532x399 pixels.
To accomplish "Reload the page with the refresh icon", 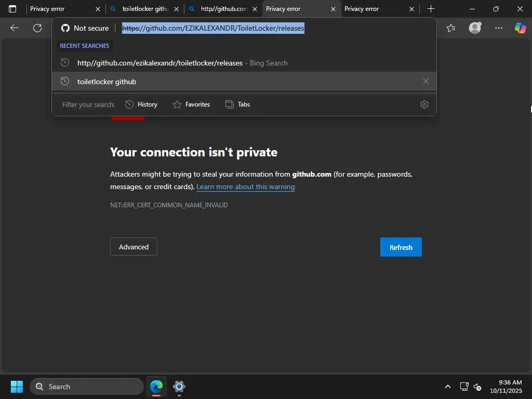I will pos(37,28).
